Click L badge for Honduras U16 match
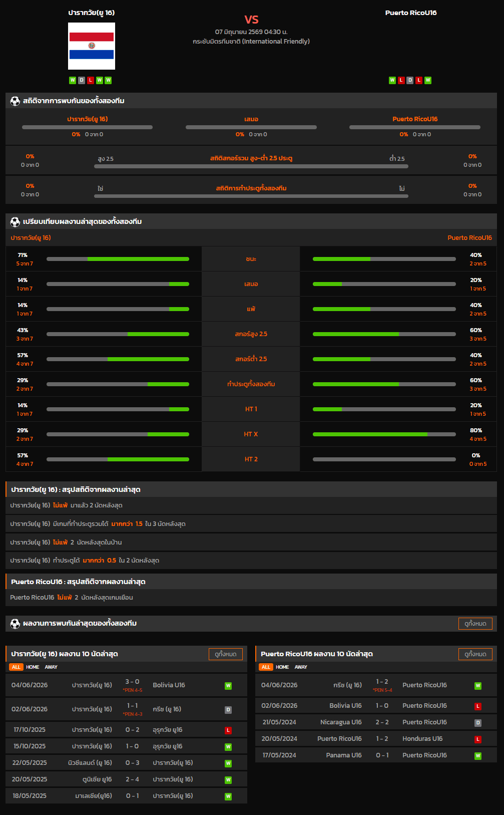The image size is (504, 815). 478,739
